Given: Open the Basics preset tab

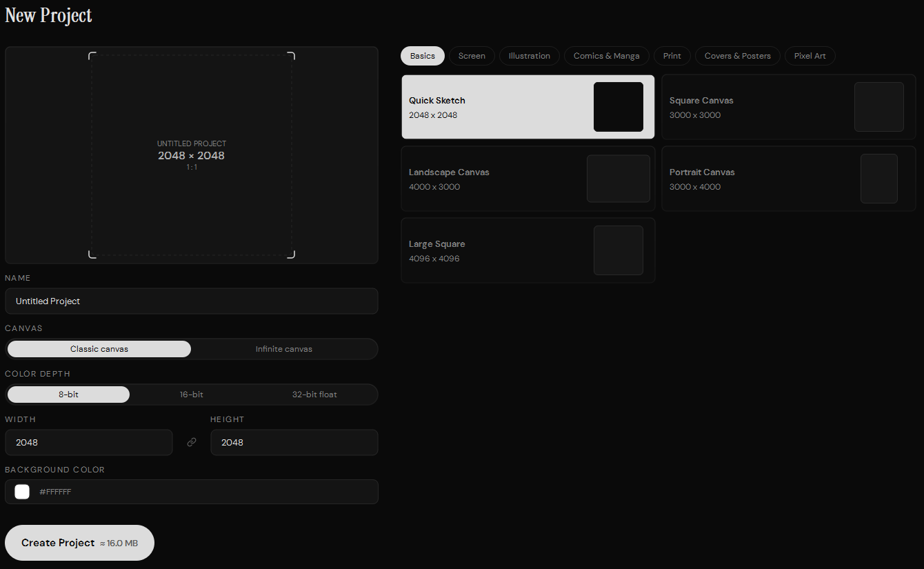Looking at the screenshot, I should pos(423,56).
